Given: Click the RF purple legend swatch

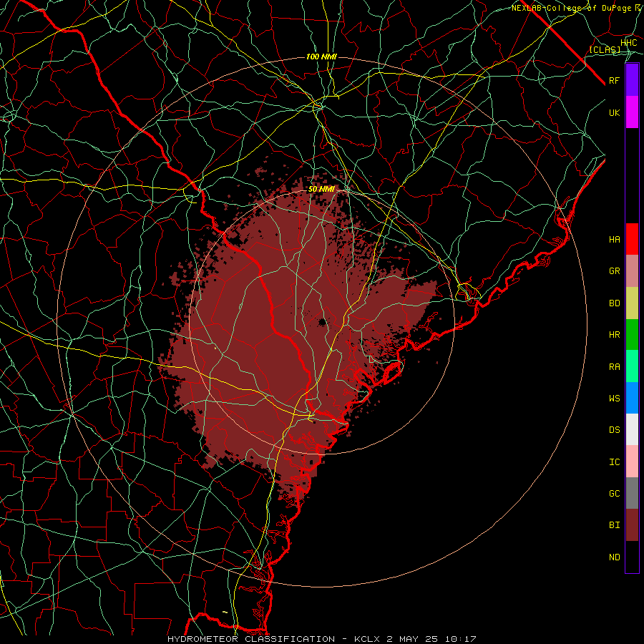Looking at the screenshot, I should pos(632,80).
